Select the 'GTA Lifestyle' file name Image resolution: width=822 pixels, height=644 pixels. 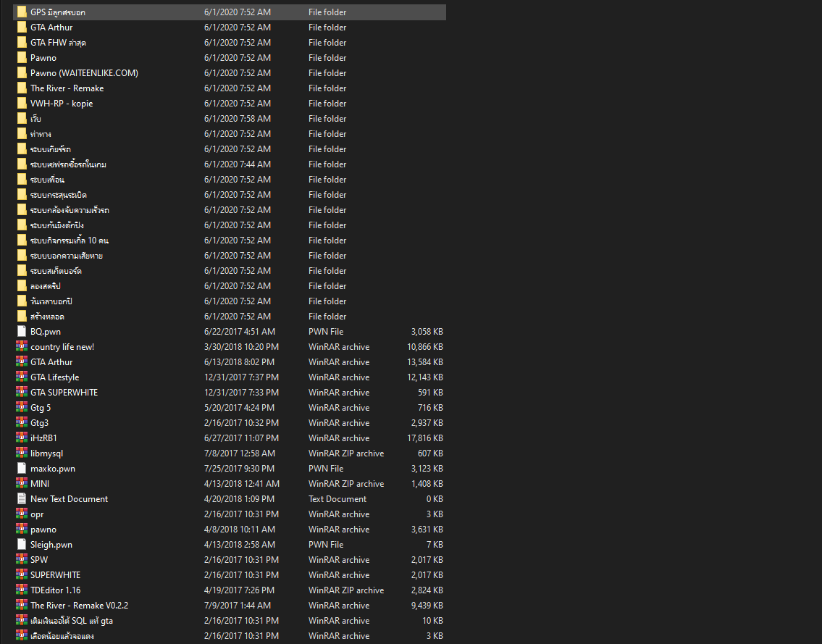(54, 377)
